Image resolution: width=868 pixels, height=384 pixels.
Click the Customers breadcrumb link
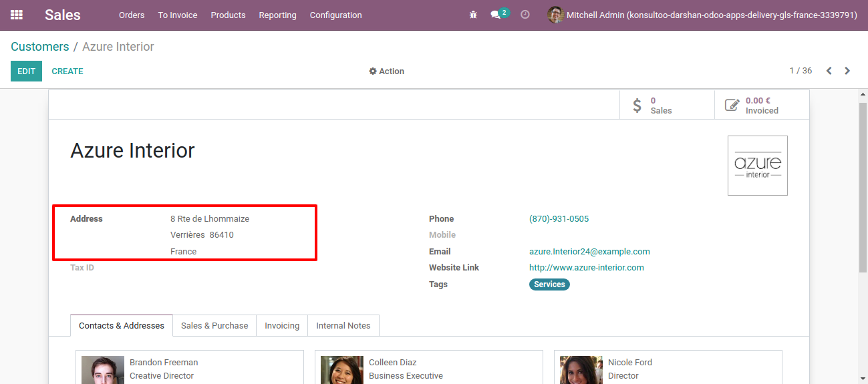point(40,47)
